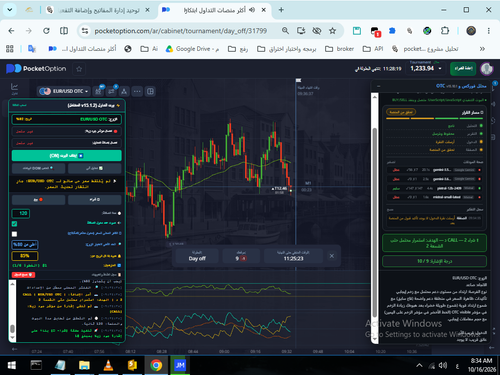Click the 120 trade duration input field

[x=21, y=213]
